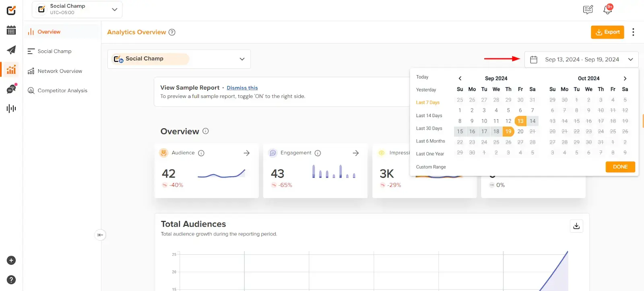Choose Last One Year preset

430,154
